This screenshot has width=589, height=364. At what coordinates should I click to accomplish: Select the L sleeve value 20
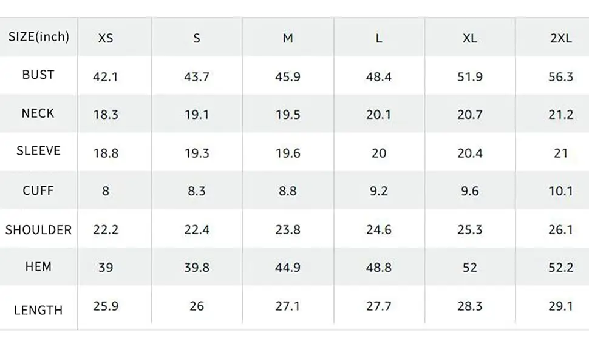click(379, 153)
